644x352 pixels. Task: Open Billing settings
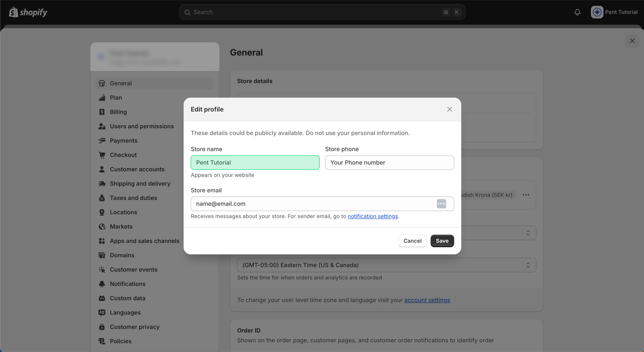point(155,112)
